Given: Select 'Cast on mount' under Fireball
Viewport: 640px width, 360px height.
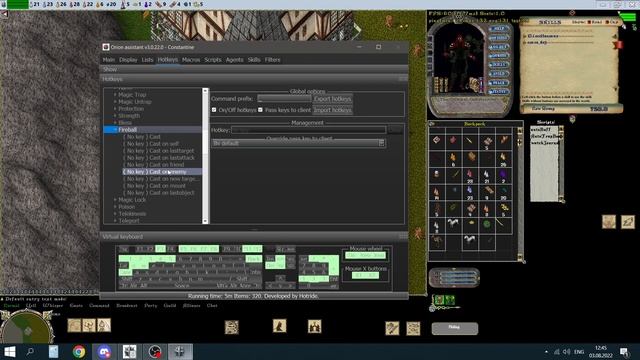Looking at the screenshot, I should (154, 186).
